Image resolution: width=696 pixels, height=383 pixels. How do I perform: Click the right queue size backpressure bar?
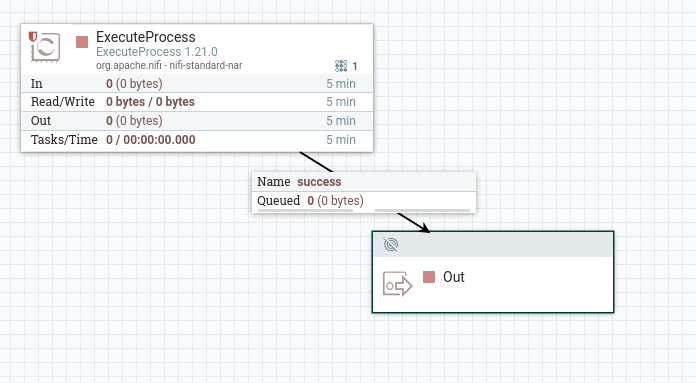[x=422, y=210]
